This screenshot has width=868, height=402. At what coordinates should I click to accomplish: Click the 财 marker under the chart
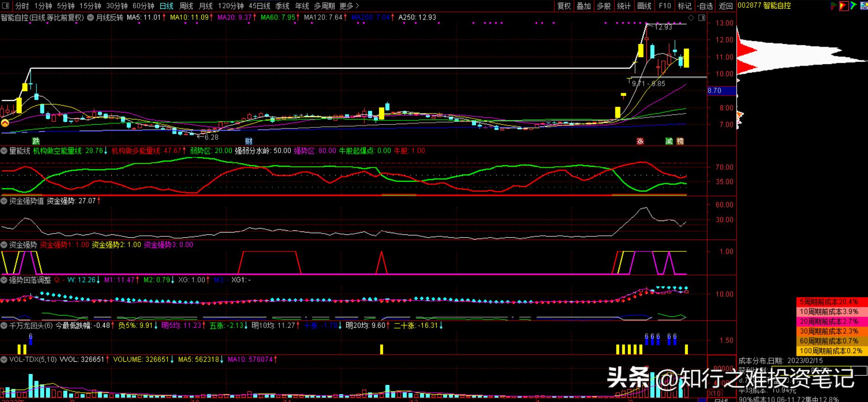tap(248, 141)
